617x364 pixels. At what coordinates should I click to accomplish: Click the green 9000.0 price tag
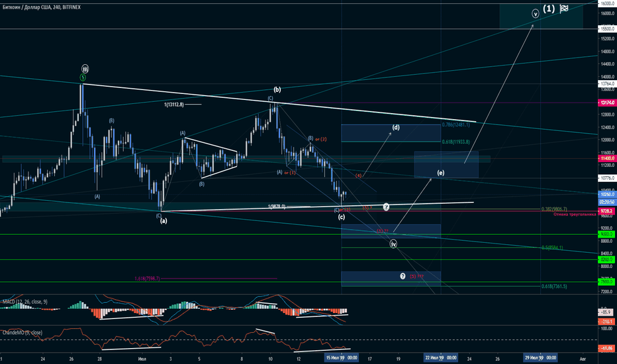pyautogui.click(x=607, y=234)
